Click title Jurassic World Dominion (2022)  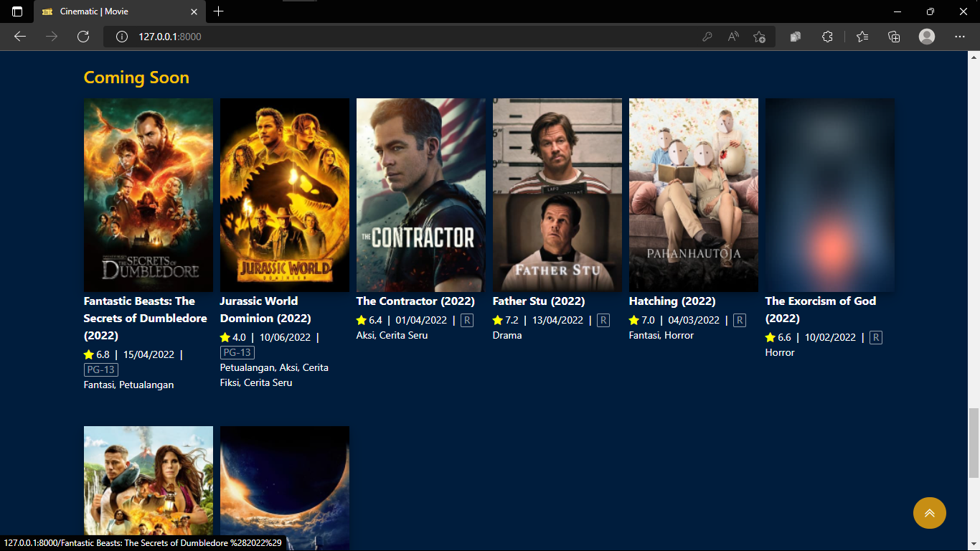click(265, 310)
